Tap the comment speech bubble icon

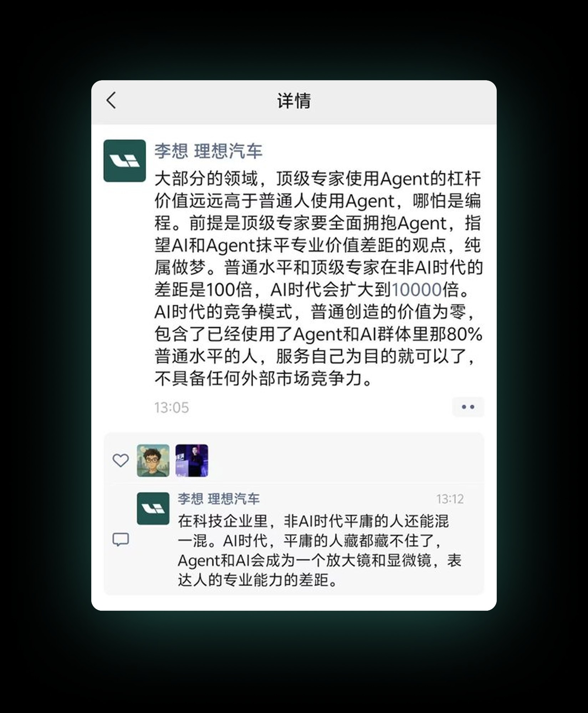point(121,540)
